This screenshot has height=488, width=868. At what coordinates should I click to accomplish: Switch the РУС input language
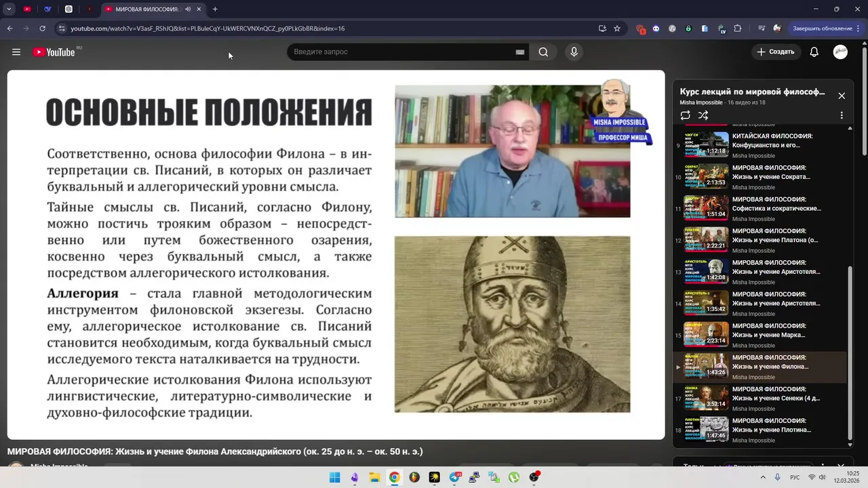click(x=795, y=477)
